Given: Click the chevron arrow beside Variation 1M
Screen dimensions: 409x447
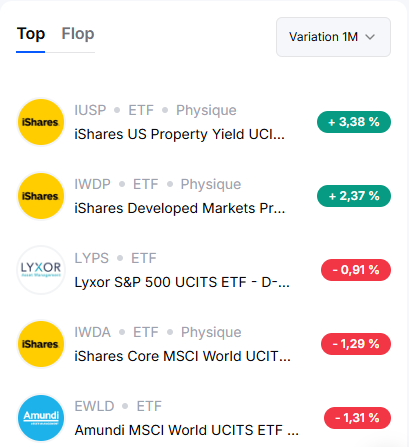Looking at the screenshot, I should pyautogui.click(x=370, y=37).
